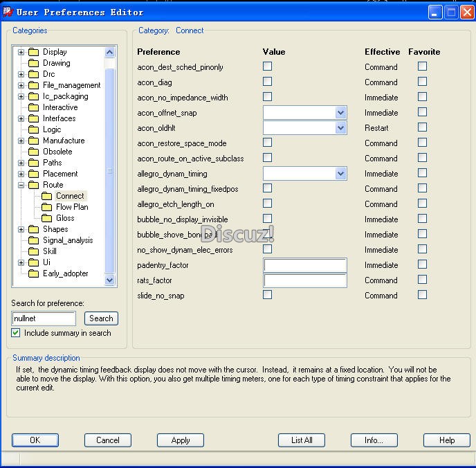Click the Interfaces folder icon

point(34,118)
